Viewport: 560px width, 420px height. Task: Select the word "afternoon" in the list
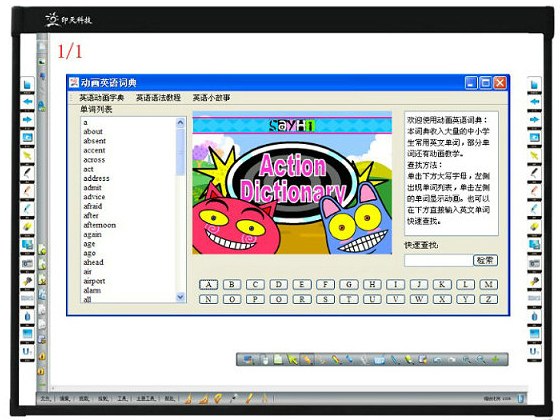pos(100,225)
